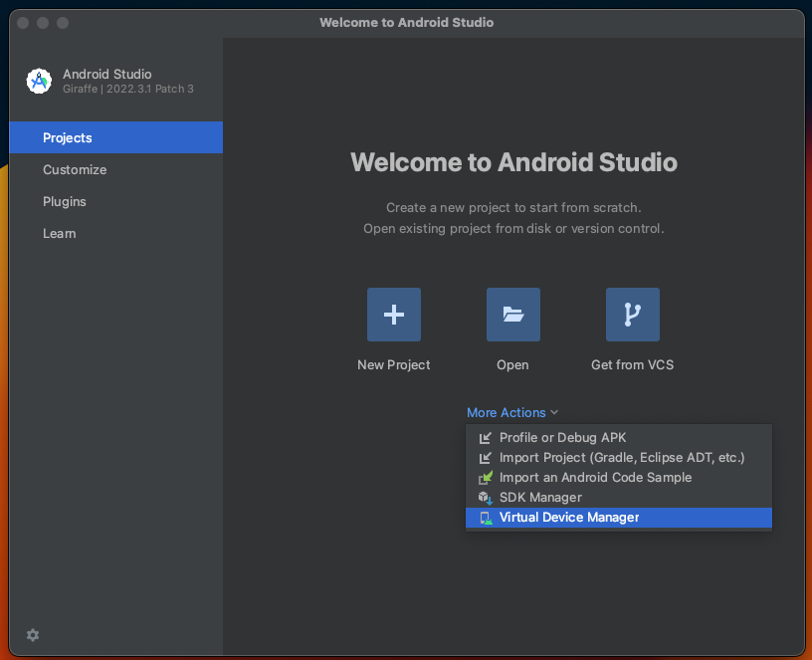This screenshot has height=660, width=812.
Task: Click the Giraffe 2022.3.1 Patch 3 version text
Action: click(128, 89)
